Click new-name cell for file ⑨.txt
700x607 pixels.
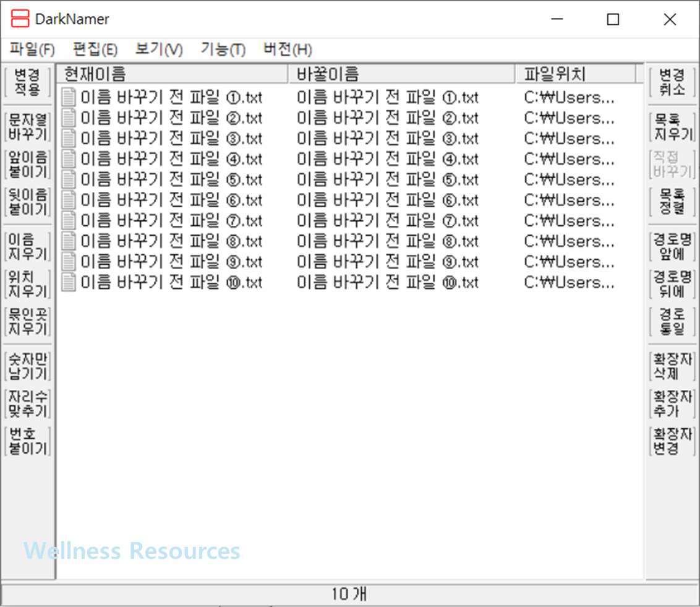point(388,261)
